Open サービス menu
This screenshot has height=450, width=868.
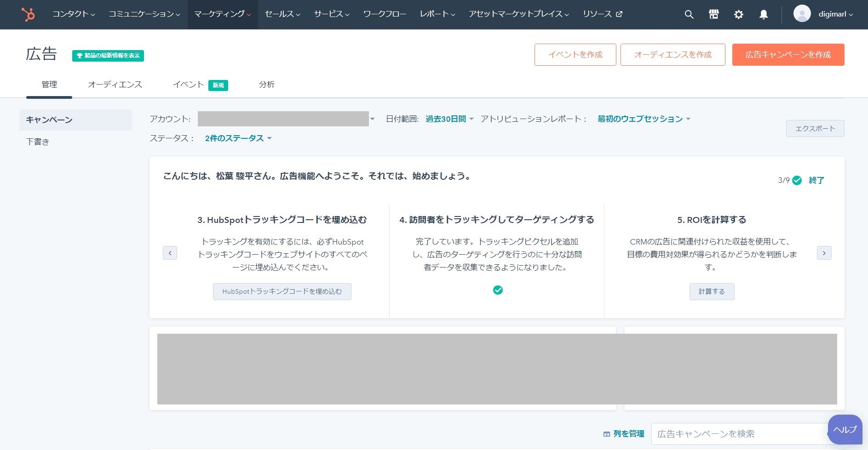tap(332, 14)
